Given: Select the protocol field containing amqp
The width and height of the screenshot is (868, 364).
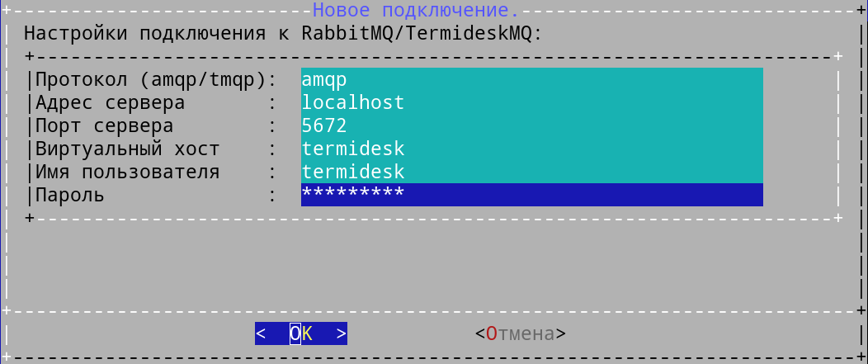Looking at the screenshot, I should tap(532, 79).
